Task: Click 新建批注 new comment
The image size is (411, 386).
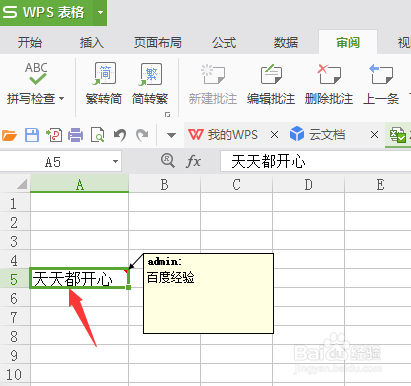Action: [213, 84]
